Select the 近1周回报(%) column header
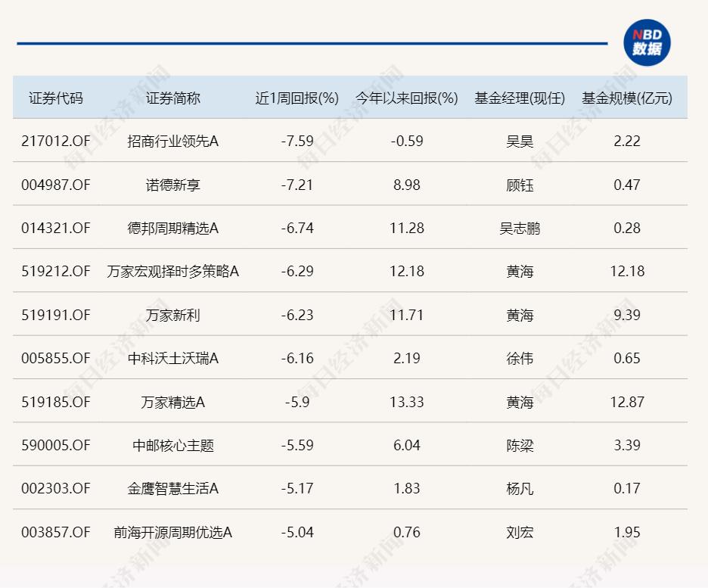 pos(297,98)
